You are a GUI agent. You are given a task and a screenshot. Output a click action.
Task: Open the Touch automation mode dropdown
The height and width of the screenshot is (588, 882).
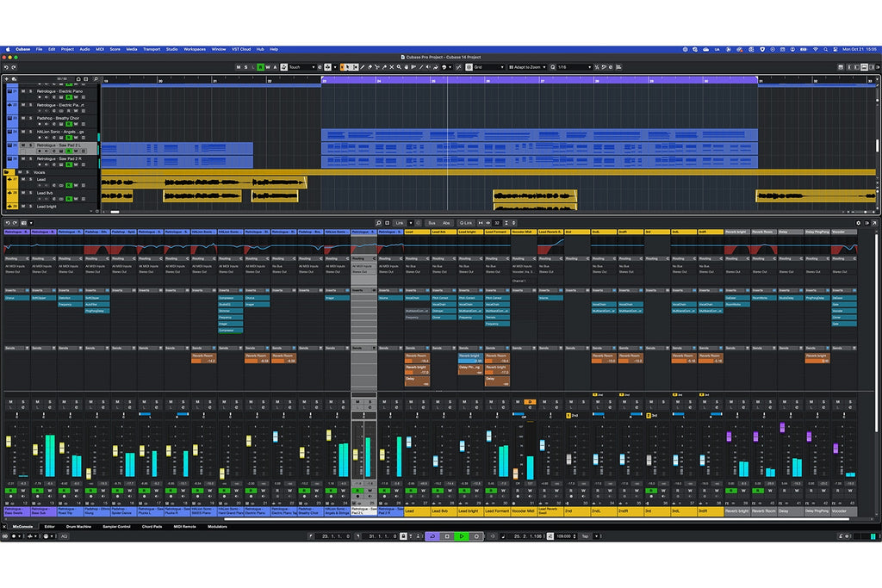(301, 67)
